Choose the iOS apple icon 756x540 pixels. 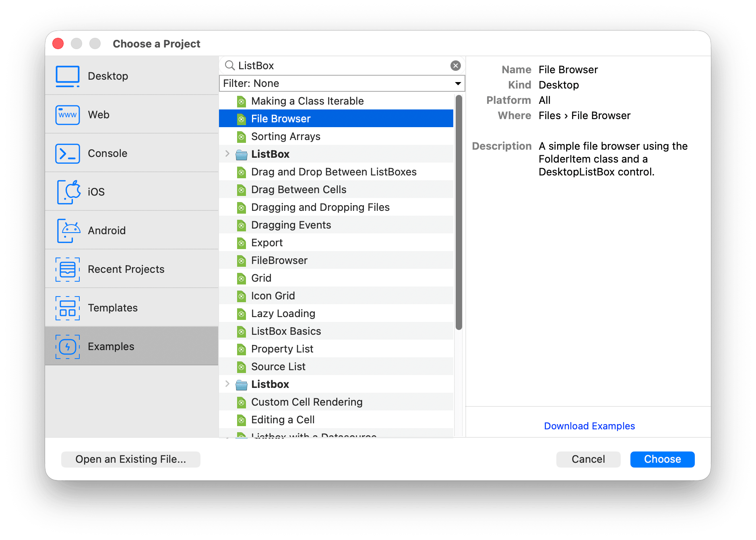click(x=68, y=192)
